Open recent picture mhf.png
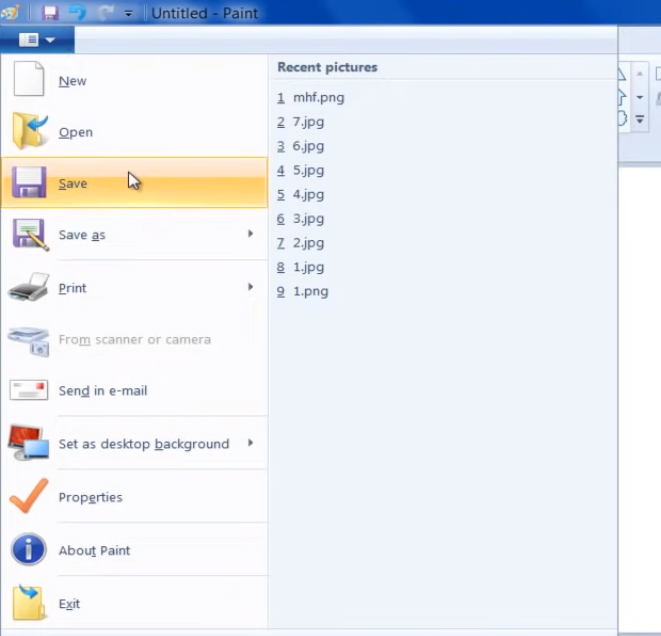The height and width of the screenshot is (636, 661). pos(318,98)
